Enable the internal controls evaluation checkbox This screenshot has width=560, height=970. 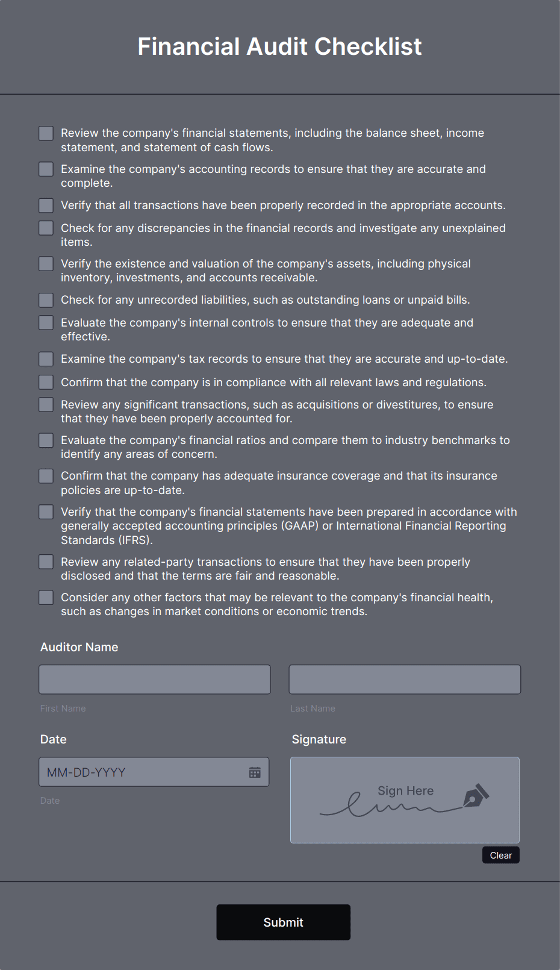tap(46, 322)
